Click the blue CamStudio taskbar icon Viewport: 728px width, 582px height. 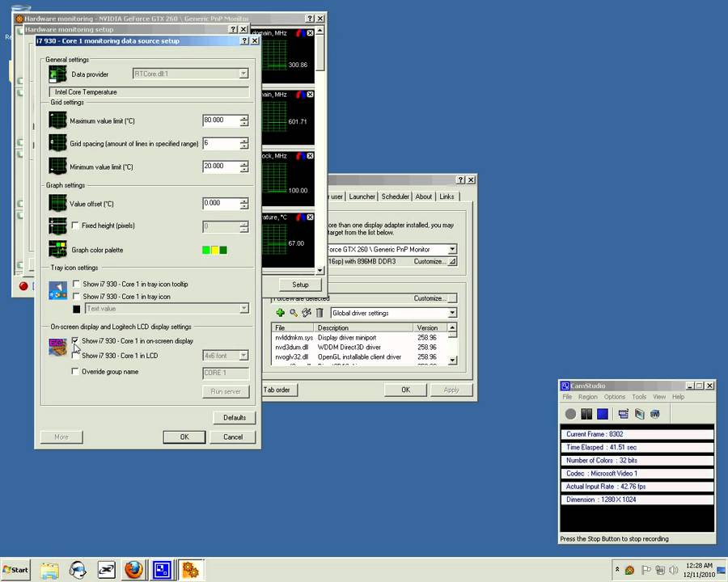(163, 569)
